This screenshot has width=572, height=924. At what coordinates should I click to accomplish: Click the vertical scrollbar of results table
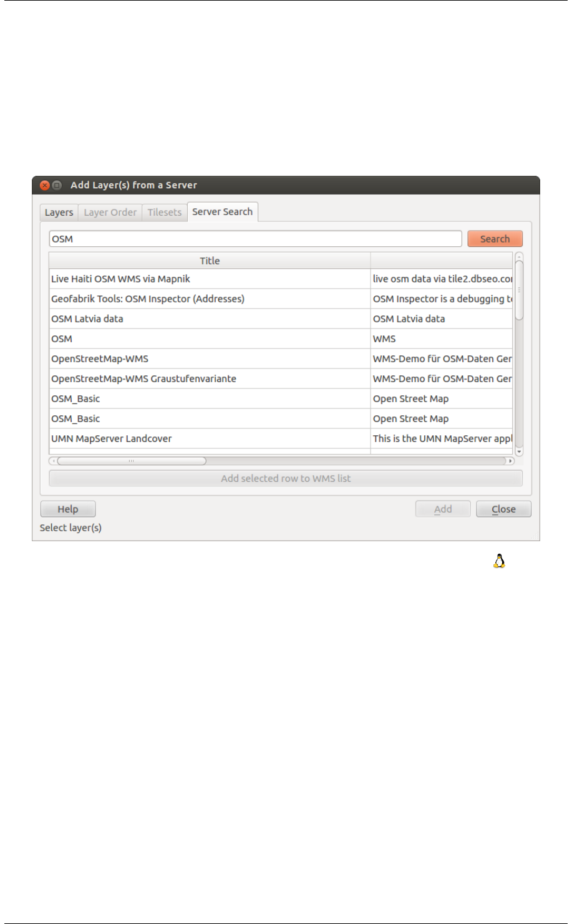point(519,291)
